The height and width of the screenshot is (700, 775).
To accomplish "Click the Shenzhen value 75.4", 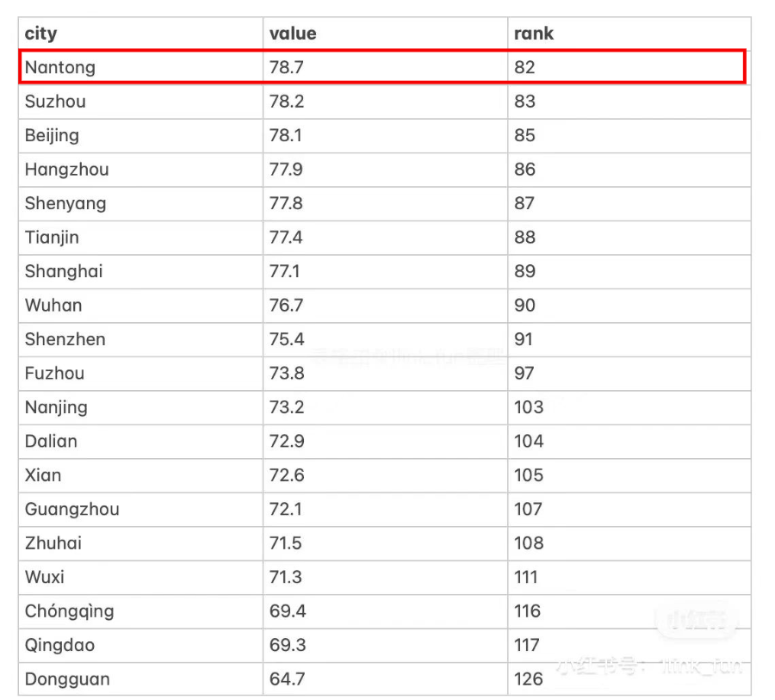I will [385, 339].
